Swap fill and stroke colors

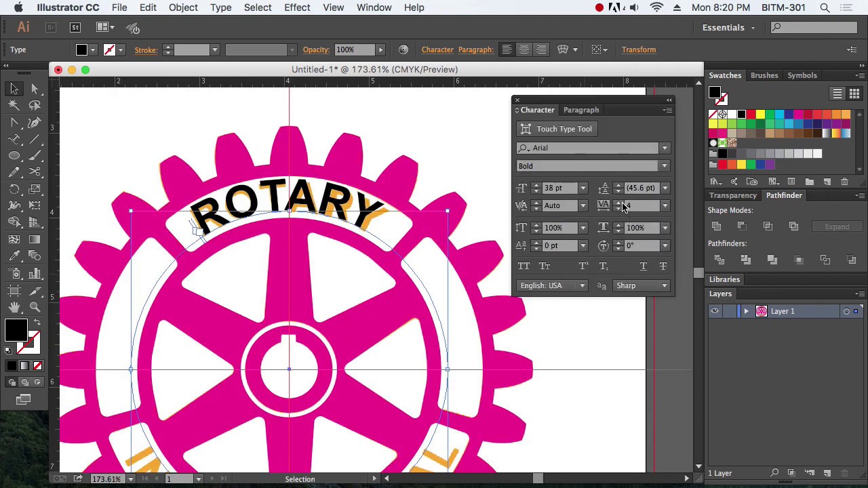point(37,321)
